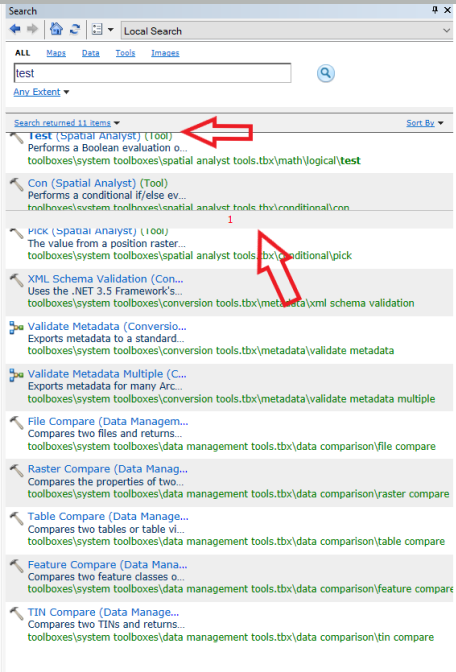456x672 pixels.
Task: Open the search options dropdown arrow
Action: pyautogui.click(x=111, y=30)
